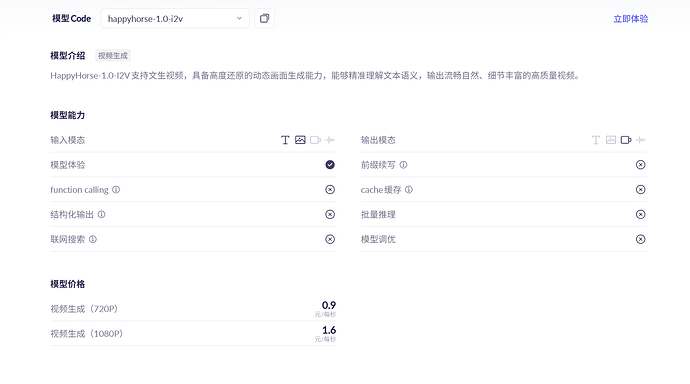Click the 输入模态 label
The width and height of the screenshot is (690, 384).
[x=68, y=140]
